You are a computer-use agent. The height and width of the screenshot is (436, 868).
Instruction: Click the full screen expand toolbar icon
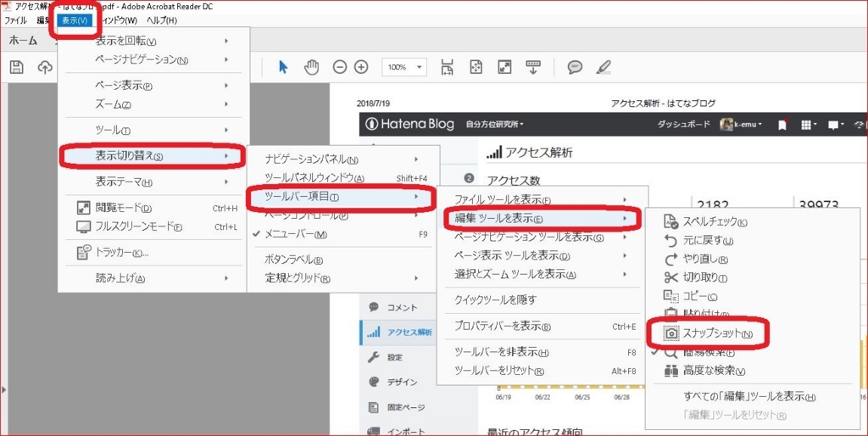point(504,68)
